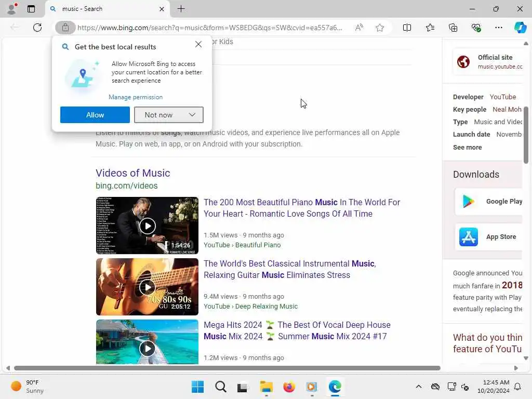The width and height of the screenshot is (532, 399).
Task: Open the Manage permission link
Action: (x=136, y=97)
